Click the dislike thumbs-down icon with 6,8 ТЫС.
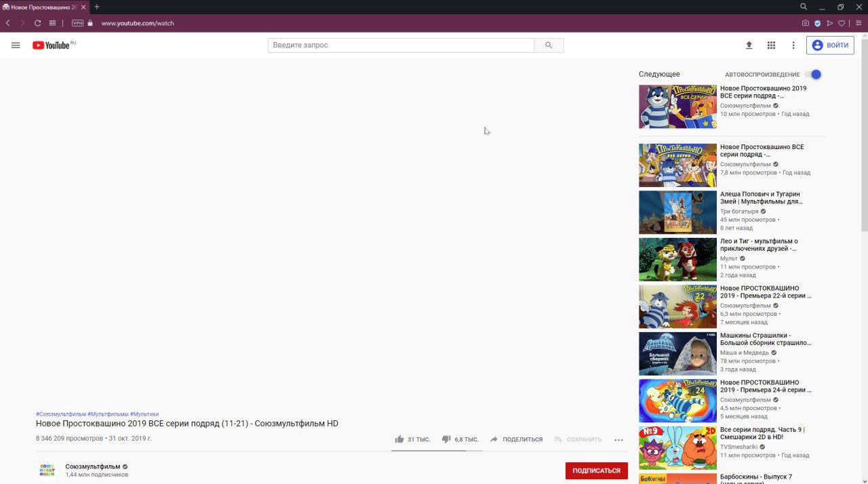The width and height of the screenshot is (868, 484). pyautogui.click(x=446, y=439)
